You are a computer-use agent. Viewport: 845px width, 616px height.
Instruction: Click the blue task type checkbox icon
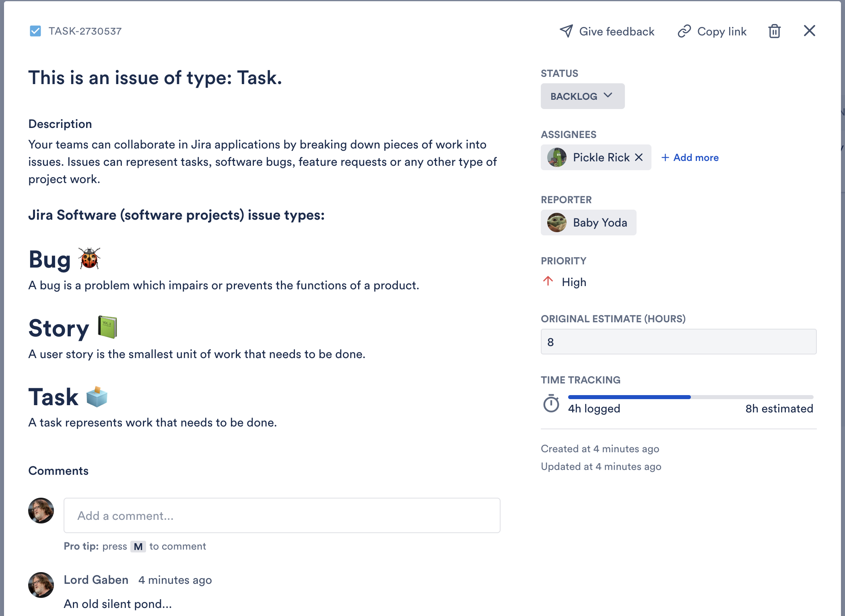[x=35, y=31]
